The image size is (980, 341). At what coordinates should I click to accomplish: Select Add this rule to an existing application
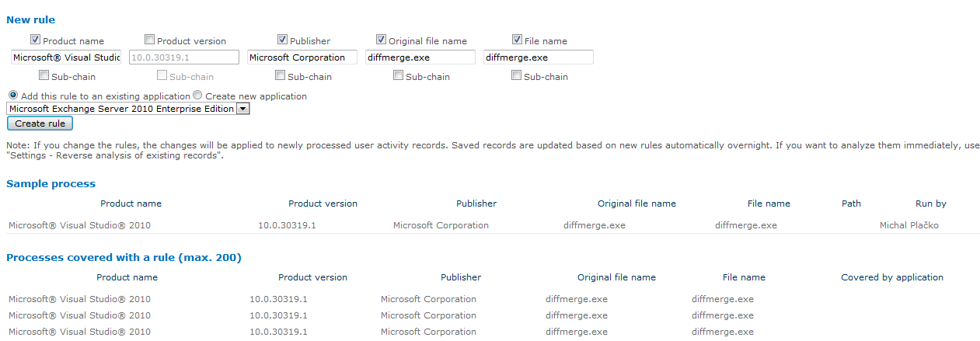point(13,96)
